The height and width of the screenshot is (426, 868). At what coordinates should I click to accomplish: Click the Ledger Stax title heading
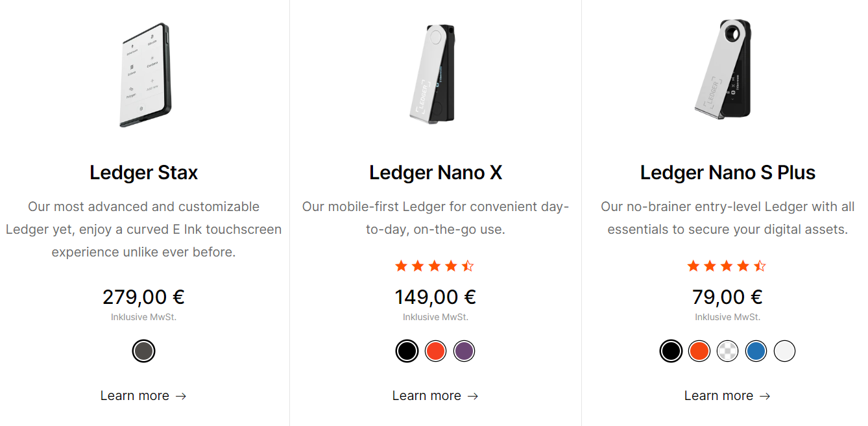click(x=144, y=173)
